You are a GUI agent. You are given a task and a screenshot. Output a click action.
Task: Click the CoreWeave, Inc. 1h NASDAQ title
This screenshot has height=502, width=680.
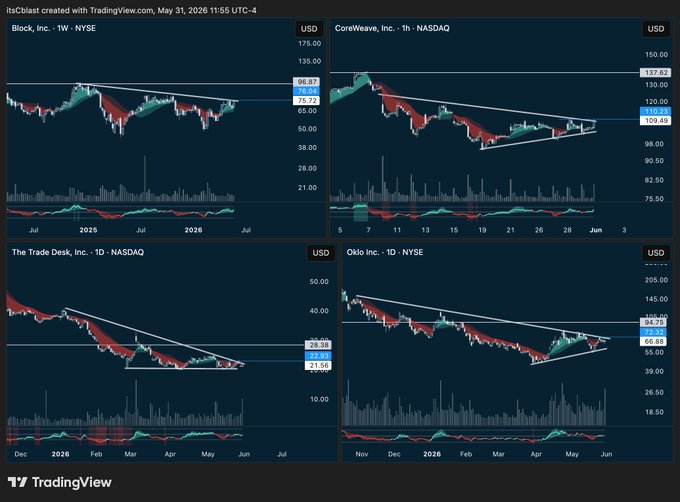(392, 28)
